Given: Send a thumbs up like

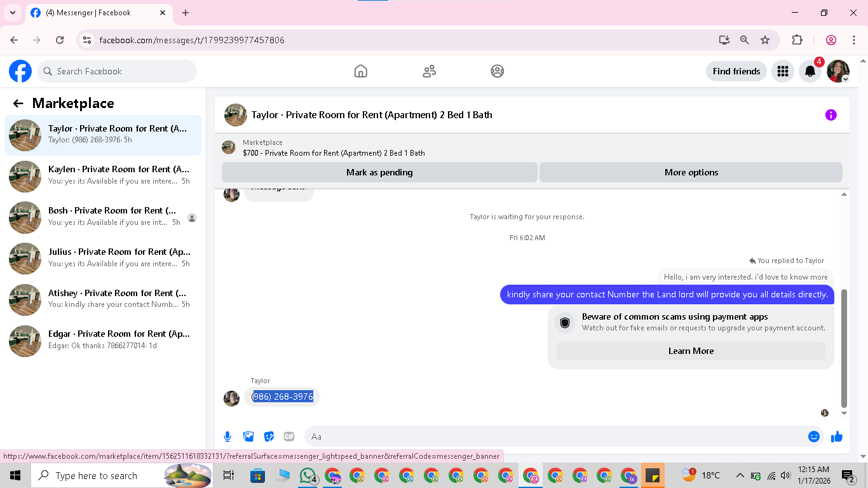Looking at the screenshot, I should [x=836, y=437].
